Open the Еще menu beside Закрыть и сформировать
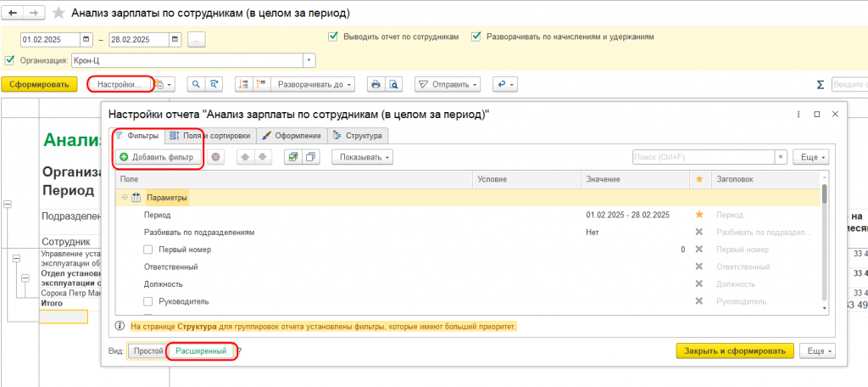This screenshot has height=387, width=868. [816, 351]
